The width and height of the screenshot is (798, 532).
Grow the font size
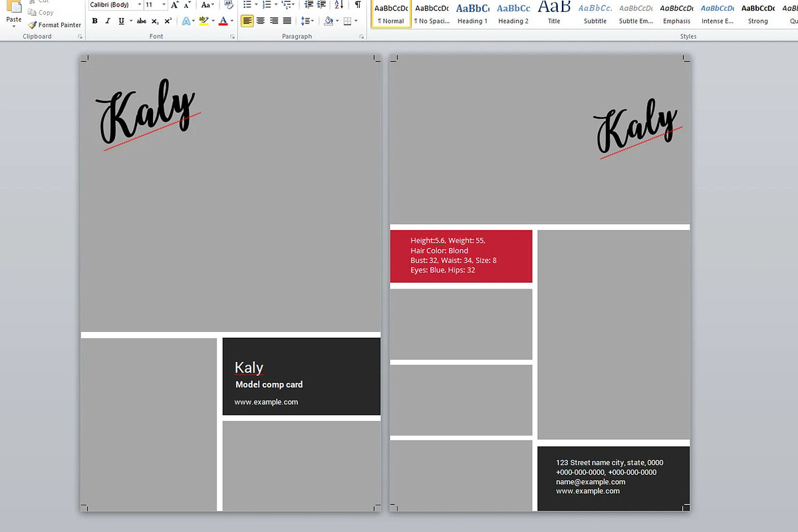tap(175, 5)
